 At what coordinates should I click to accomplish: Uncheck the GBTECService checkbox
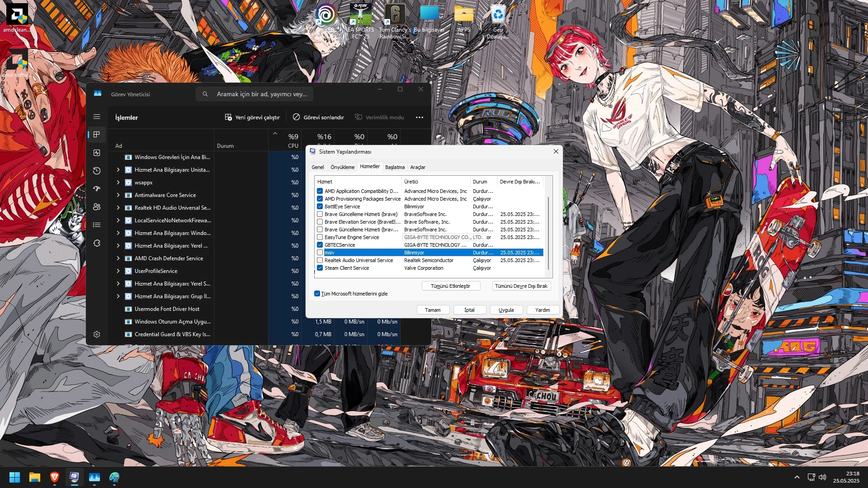pyautogui.click(x=320, y=245)
